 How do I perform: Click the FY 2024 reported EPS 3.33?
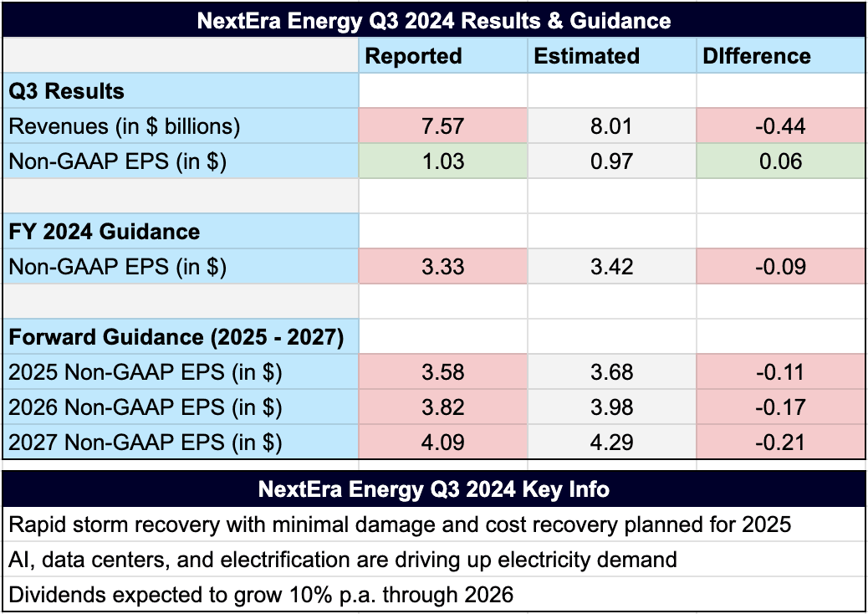point(443,267)
